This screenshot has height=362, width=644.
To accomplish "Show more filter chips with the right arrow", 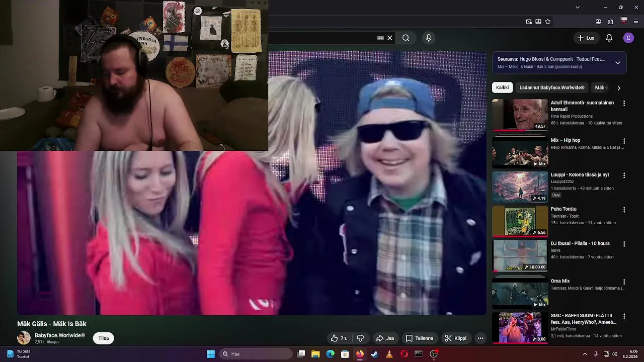I will pyautogui.click(x=619, y=88).
